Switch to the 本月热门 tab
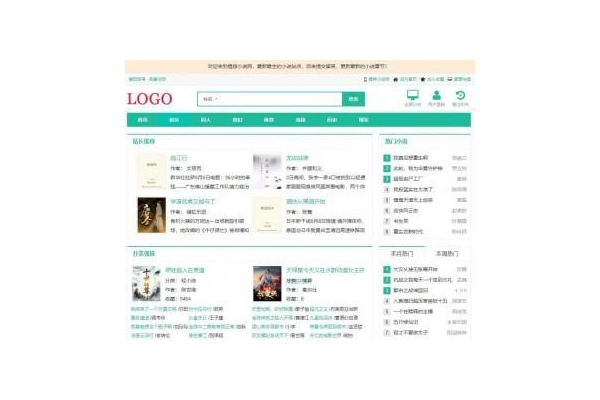 [x=400, y=254]
